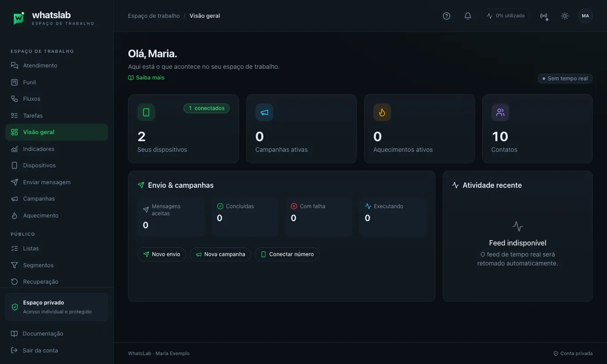Screen dimensions: 607x364
Task: Click the Nova campanha button
Action: pos(220,254)
